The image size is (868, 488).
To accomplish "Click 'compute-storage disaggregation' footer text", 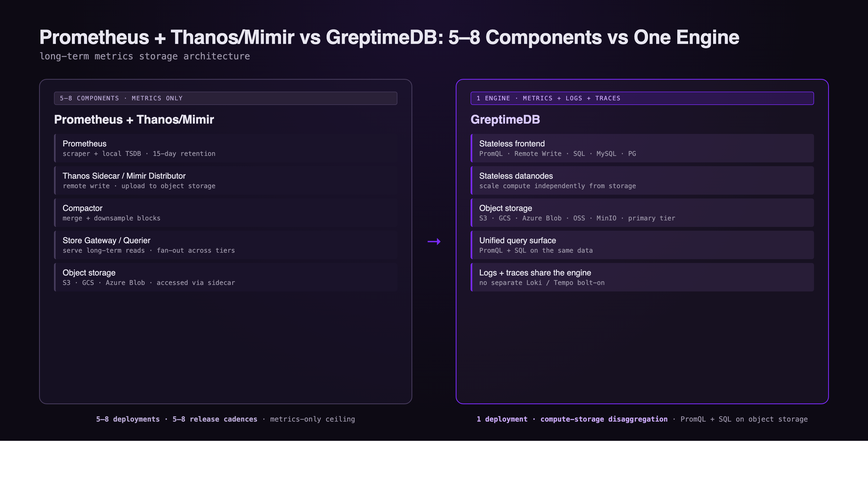I will (x=604, y=419).
